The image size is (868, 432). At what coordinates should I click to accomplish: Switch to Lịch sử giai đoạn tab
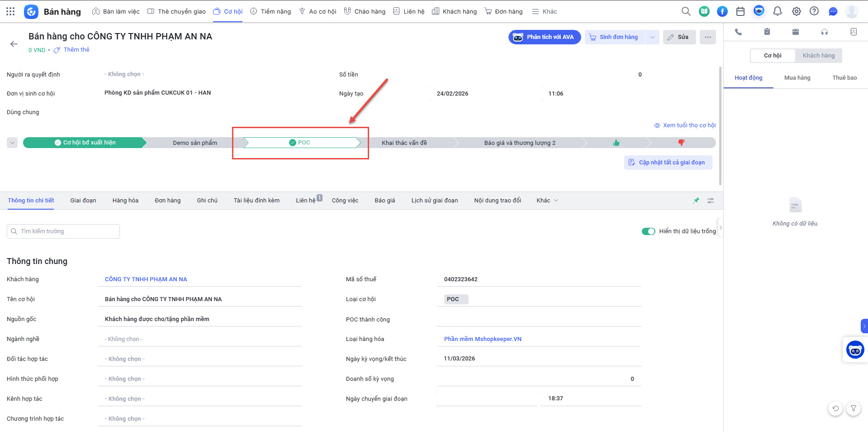point(434,201)
